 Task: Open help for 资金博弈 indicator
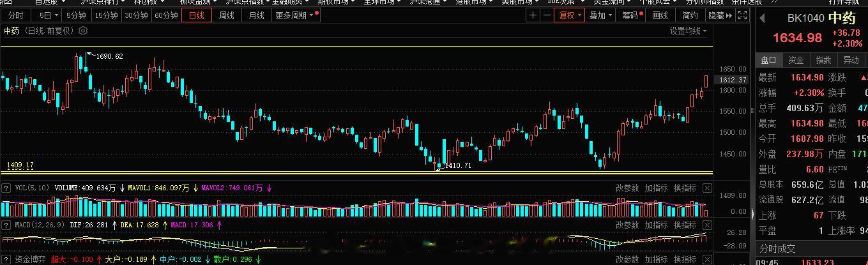click(x=6, y=260)
